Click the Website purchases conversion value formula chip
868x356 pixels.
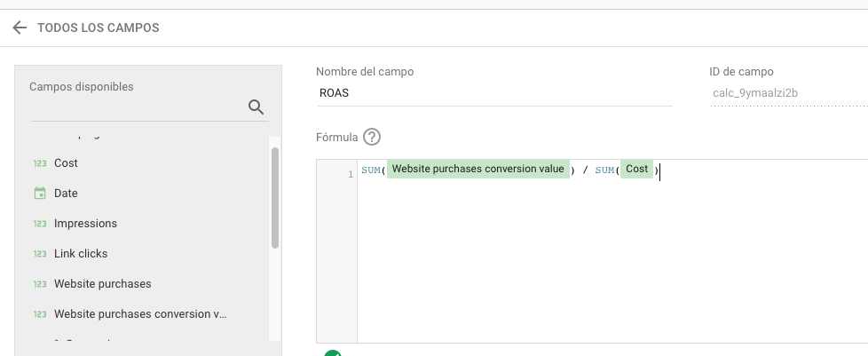[477, 169]
